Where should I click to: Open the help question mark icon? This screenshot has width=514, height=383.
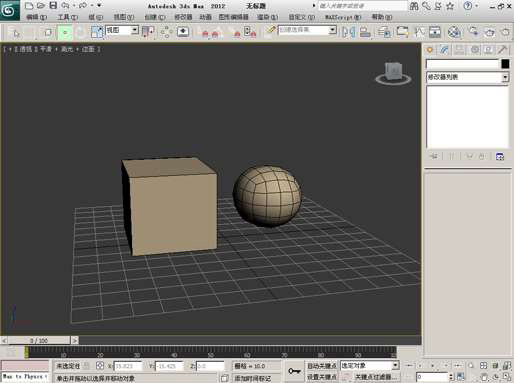click(x=468, y=6)
